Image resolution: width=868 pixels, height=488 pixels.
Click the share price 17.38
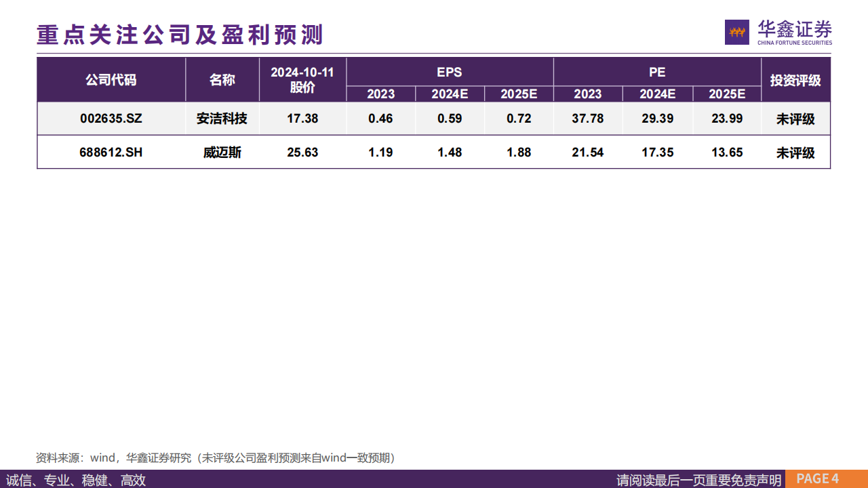tap(302, 119)
